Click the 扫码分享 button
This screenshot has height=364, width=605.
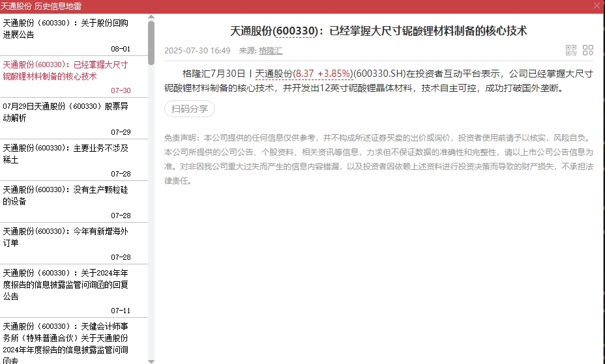coord(190,109)
